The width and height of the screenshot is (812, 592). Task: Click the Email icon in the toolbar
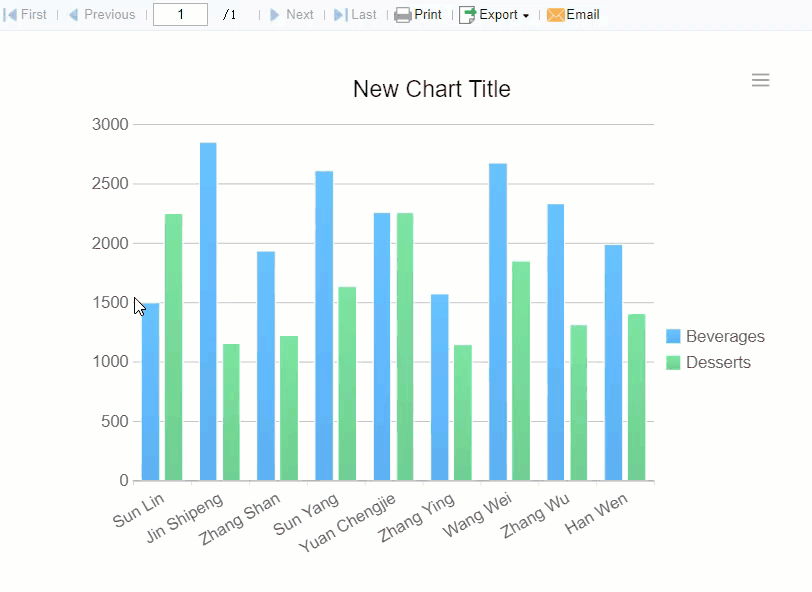coord(556,14)
